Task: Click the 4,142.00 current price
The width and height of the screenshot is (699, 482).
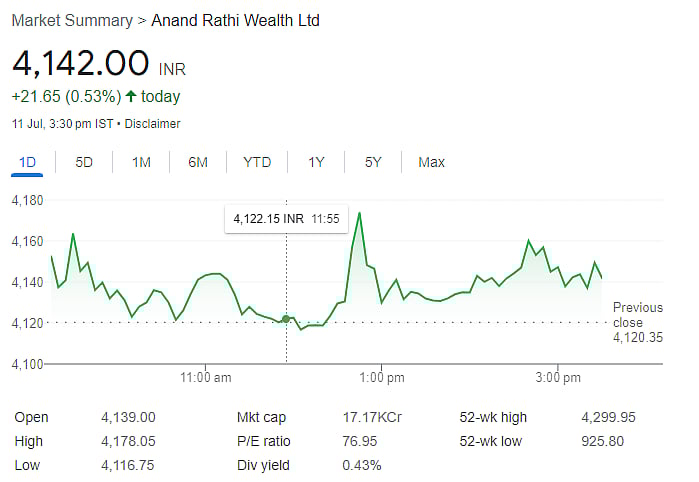Action: point(81,63)
